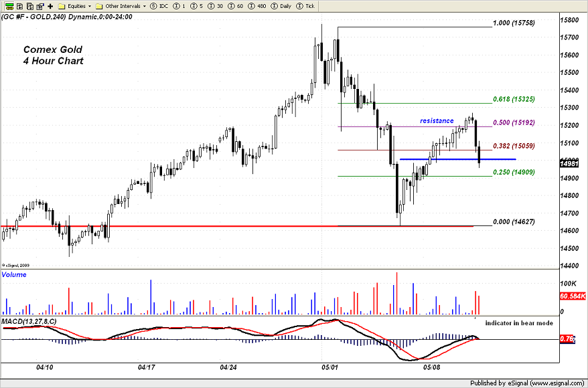The image size is (588, 388).
Task: Click the Comex Gold 4 Hour Chart label
Action: click(x=53, y=55)
